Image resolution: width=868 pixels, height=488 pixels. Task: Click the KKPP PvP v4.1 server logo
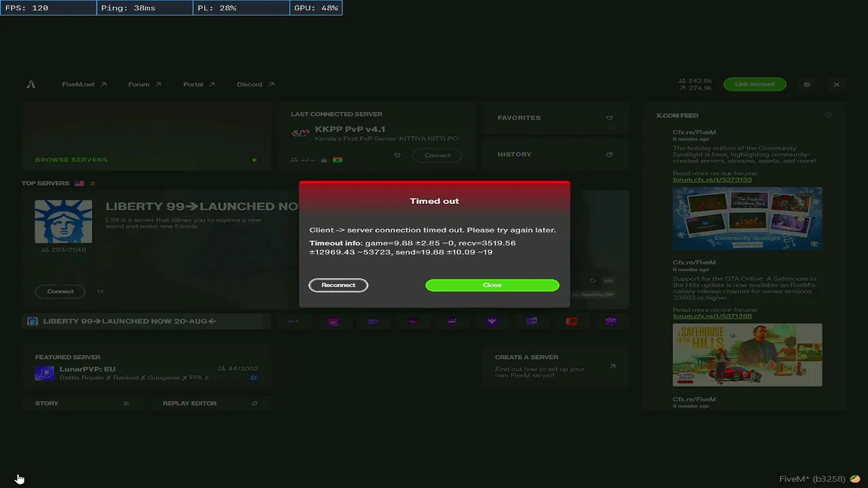pyautogui.click(x=300, y=134)
